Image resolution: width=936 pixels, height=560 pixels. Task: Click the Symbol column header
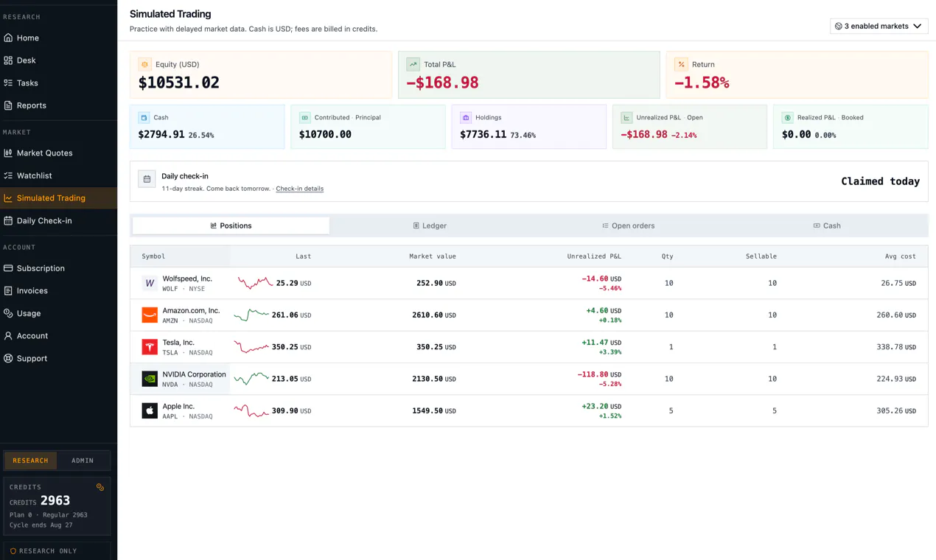click(153, 256)
